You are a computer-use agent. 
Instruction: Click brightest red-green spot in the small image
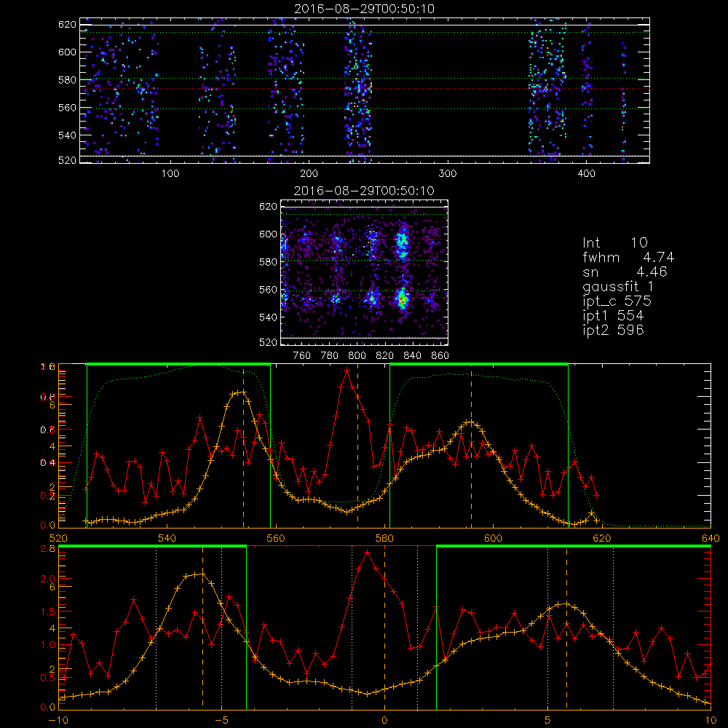(x=402, y=300)
